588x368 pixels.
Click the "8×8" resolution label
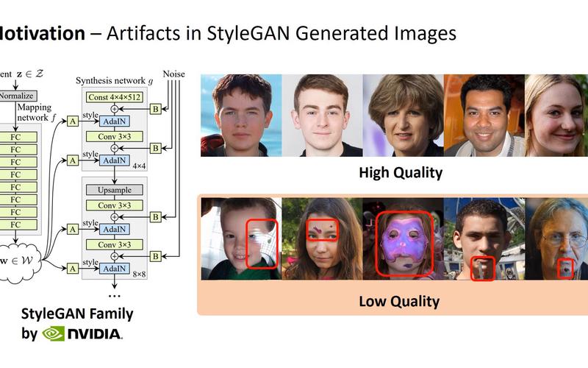[x=139, y=274]
